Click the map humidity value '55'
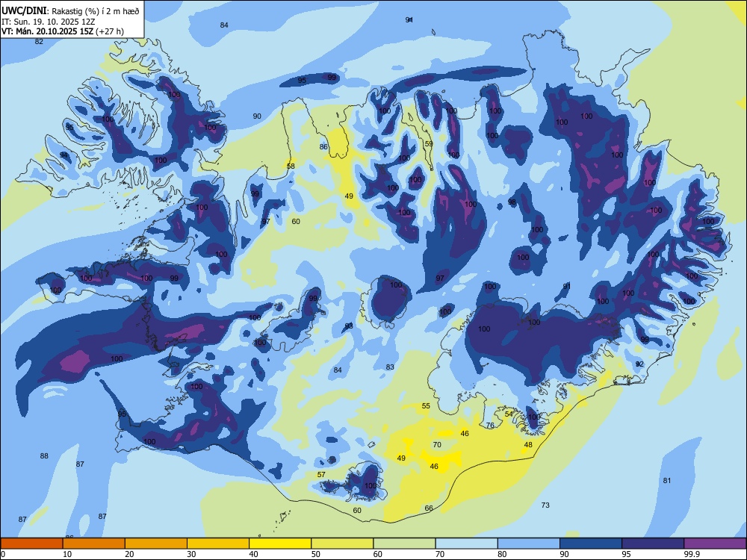Image resolution: width=747 pixels, height=560 pixels. point(426,406)
